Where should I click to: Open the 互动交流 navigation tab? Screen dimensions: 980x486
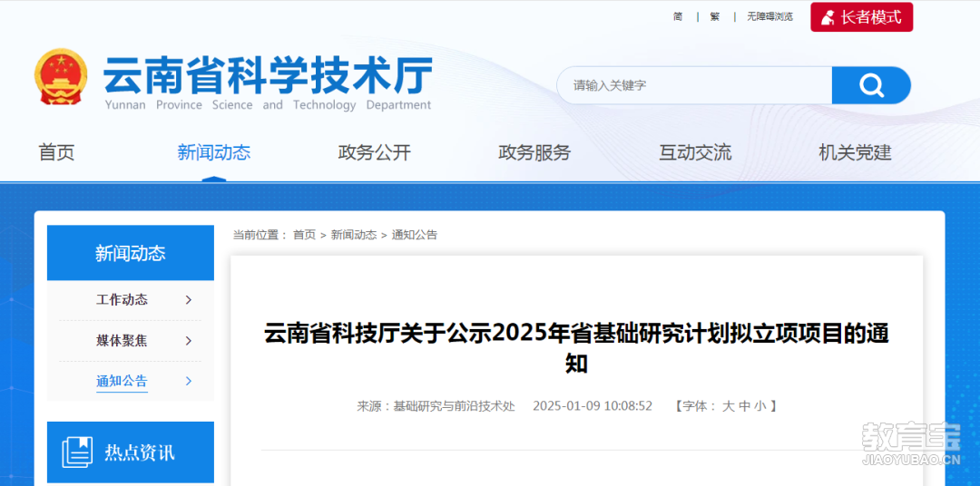coord(695,151)
